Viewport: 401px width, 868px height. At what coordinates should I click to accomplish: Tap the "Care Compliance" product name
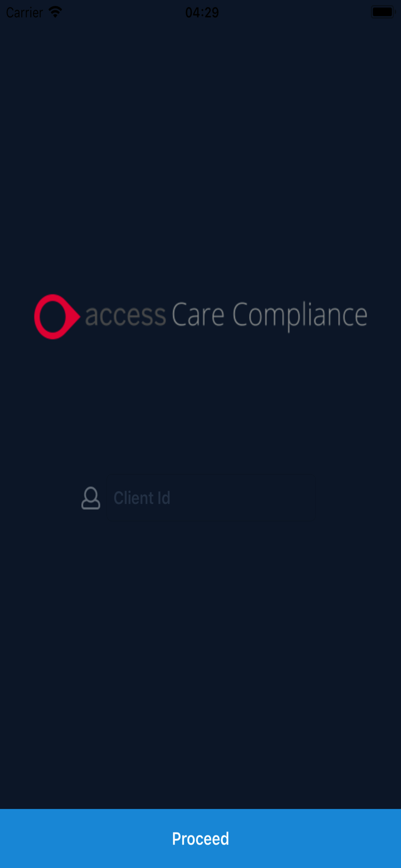[x=270, y=316]
